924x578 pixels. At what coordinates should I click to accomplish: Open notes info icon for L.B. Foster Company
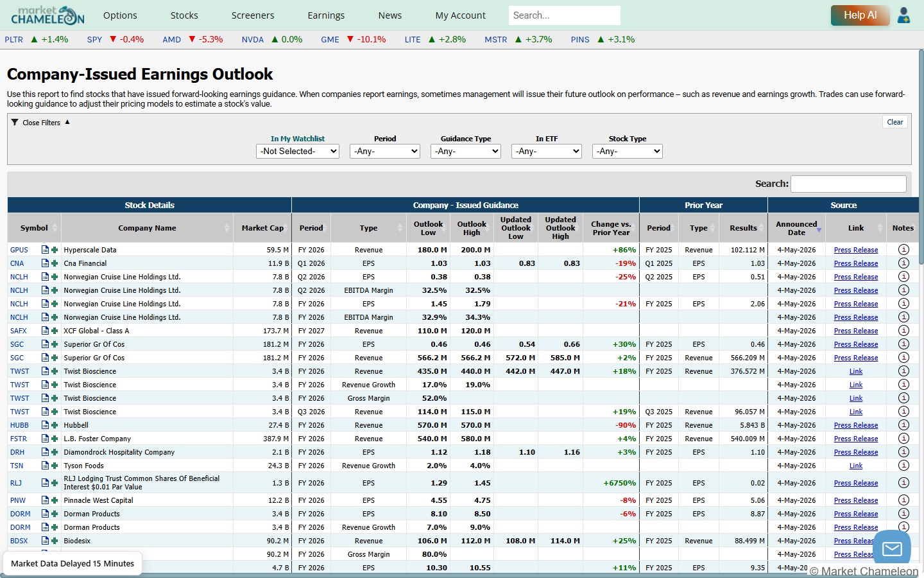(903, 438)
